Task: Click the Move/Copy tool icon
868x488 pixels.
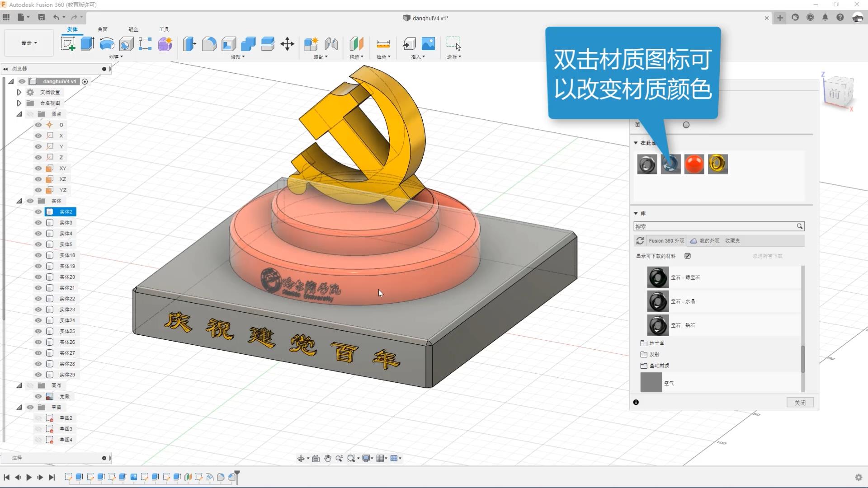Action: tap(287, 44)
